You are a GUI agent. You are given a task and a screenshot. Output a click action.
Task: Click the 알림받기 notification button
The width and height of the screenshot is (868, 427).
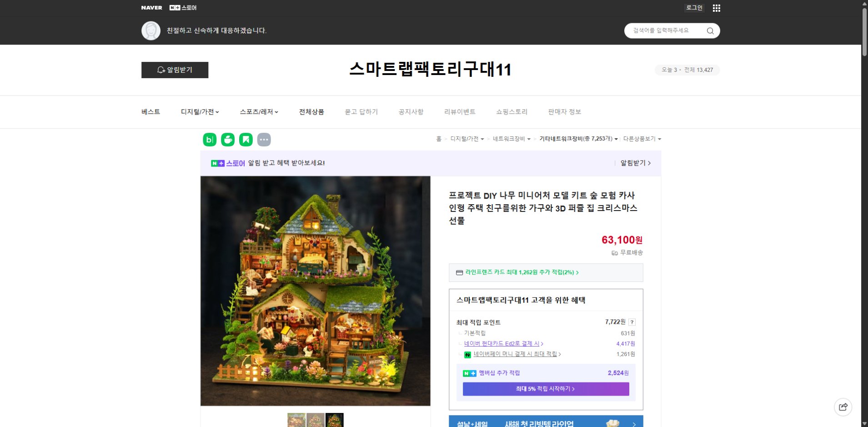coord(175,70)
